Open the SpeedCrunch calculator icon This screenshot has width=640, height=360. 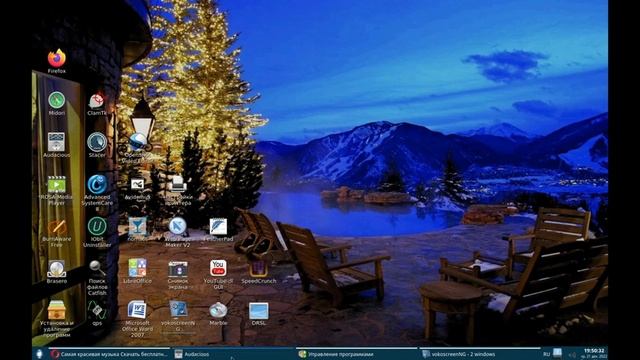[x=259, y=268]
